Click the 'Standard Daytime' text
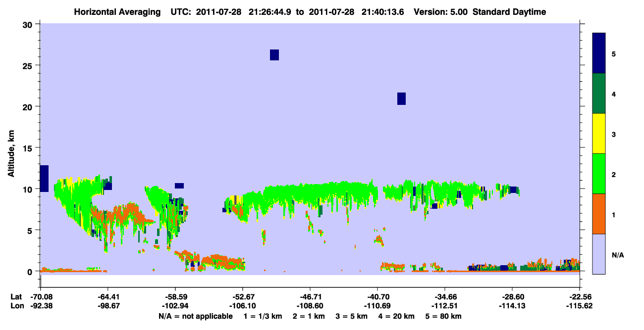 coord(509,12)
